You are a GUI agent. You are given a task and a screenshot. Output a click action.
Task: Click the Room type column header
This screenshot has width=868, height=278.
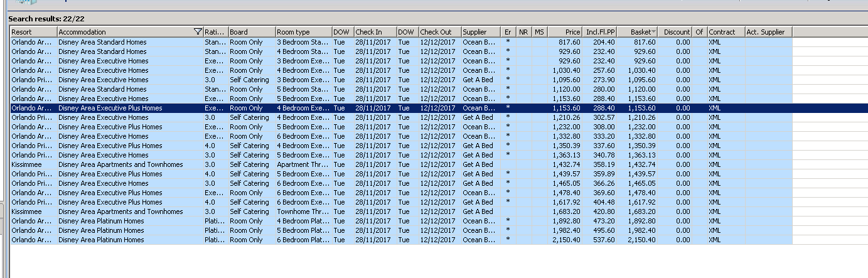tap(304, 32)
